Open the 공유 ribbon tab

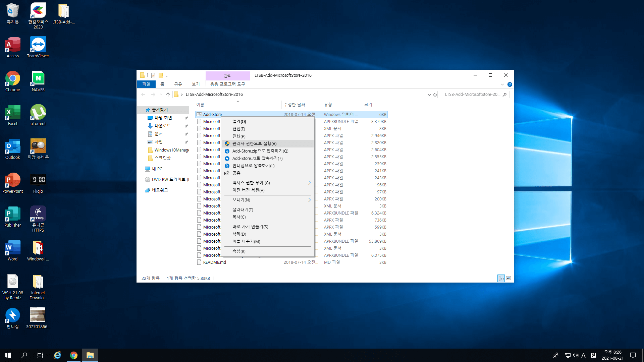coord(178,84)
